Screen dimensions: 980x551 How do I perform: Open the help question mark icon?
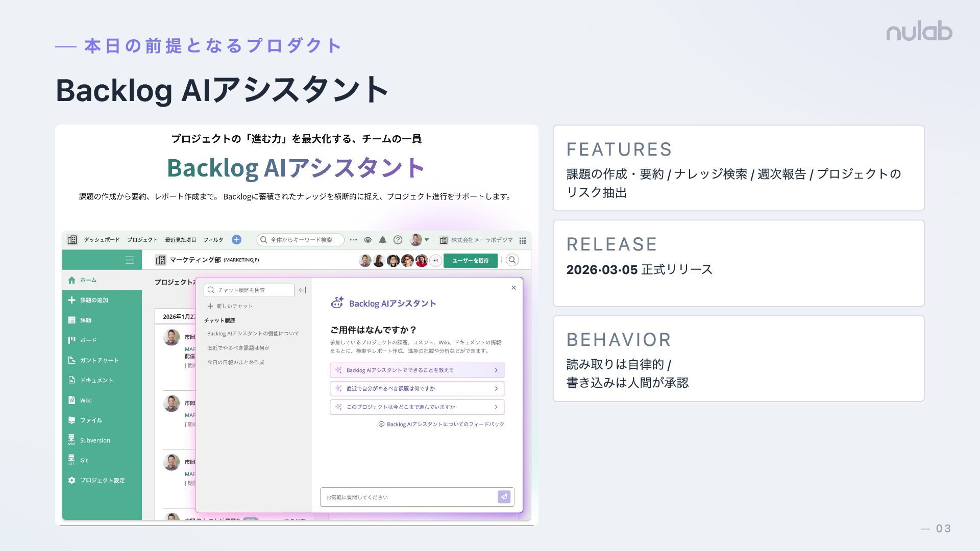point(398,240)
